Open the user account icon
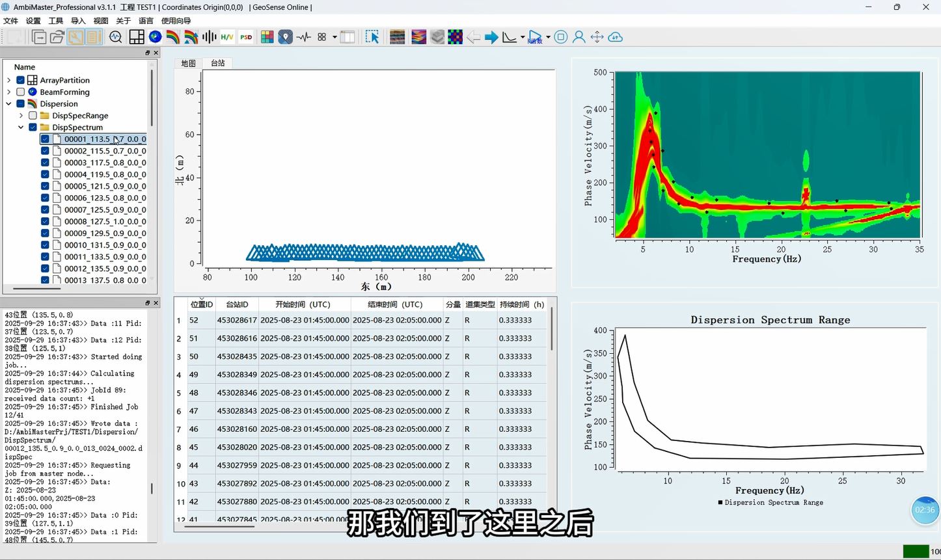The image size is (941, 560). (579, 37)
